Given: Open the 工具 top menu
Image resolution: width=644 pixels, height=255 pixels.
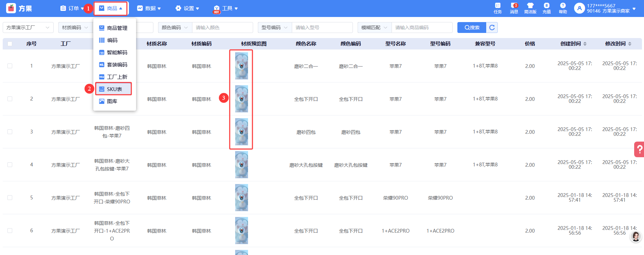Looking at the screenshot, I should 226,8.
